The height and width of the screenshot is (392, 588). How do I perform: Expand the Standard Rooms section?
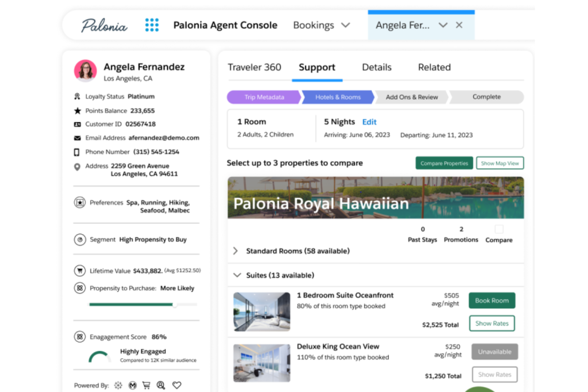pyautogui.click(x=235, y=251)
